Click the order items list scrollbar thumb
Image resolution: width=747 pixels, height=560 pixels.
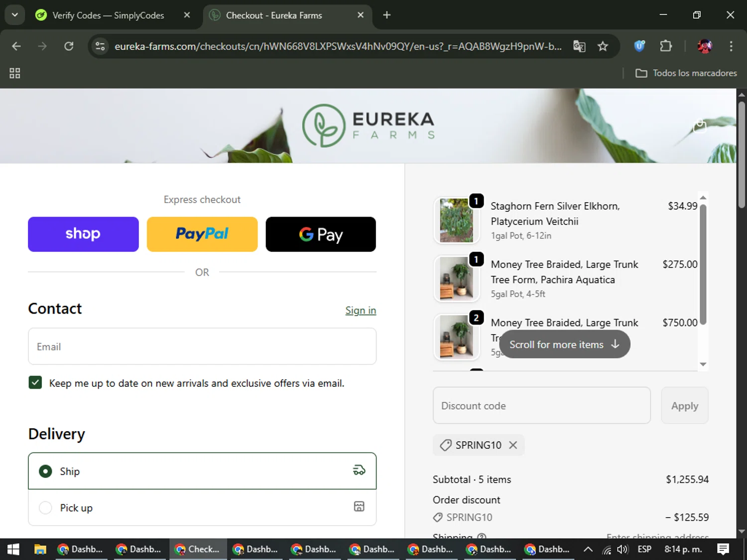click(x=703, y=264)
